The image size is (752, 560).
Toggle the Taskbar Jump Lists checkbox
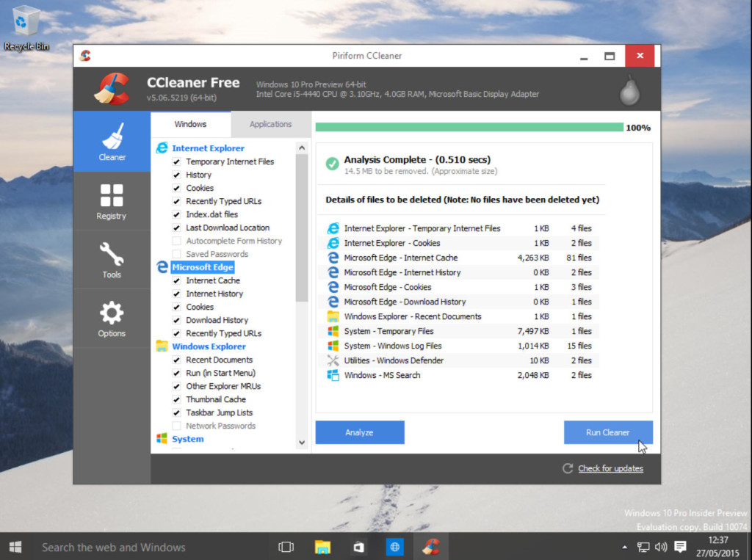(x=176, y=412)
